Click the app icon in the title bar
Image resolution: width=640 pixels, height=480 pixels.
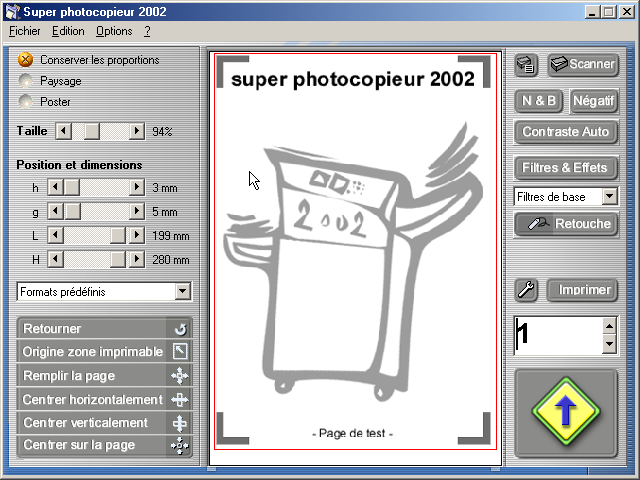[x=11, y=12]
